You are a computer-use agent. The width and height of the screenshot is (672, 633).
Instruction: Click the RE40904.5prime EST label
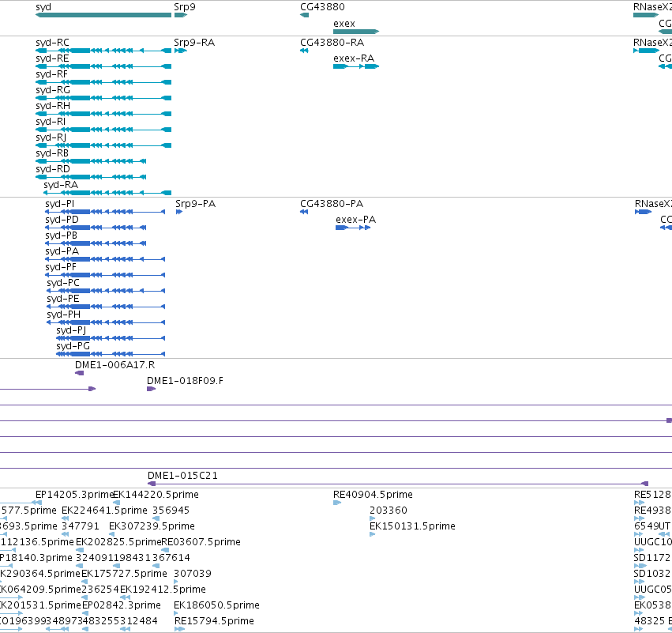pos(373,495)
